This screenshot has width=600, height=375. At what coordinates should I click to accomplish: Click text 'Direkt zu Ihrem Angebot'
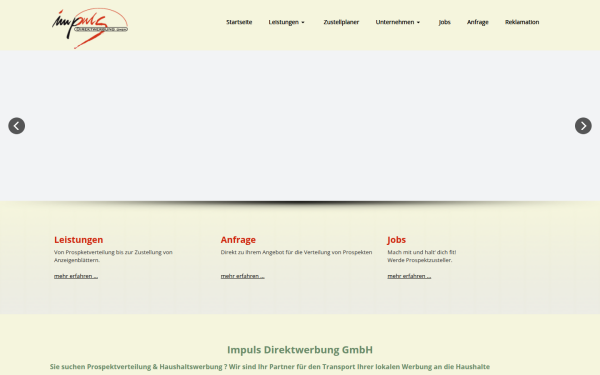point(251,252)
